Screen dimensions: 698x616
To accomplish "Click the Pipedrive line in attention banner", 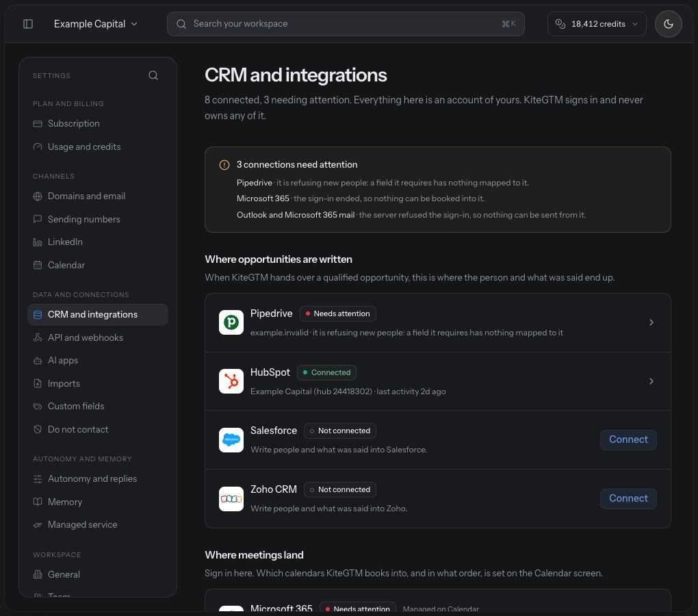I will (383, 183).
